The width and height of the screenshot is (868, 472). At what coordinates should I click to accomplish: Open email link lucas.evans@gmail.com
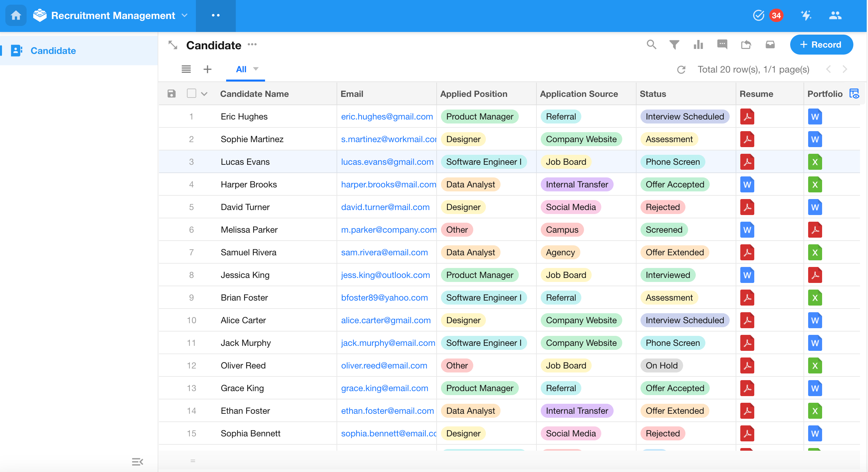pyautogui.click(x=387, y=162)
